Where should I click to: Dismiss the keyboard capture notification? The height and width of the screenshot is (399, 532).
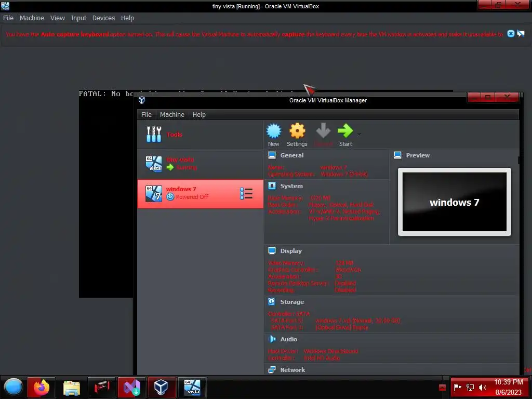511,34
